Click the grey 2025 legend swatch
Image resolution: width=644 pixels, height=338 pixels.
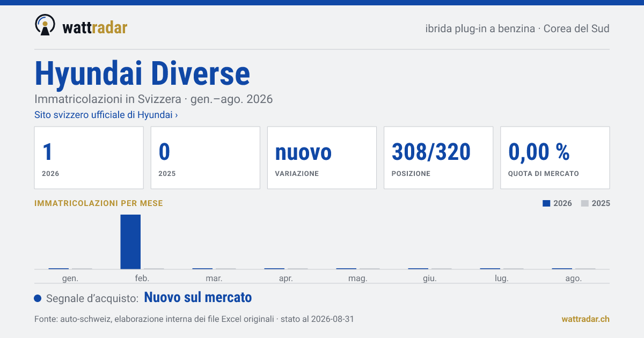[x=585, y=203]
